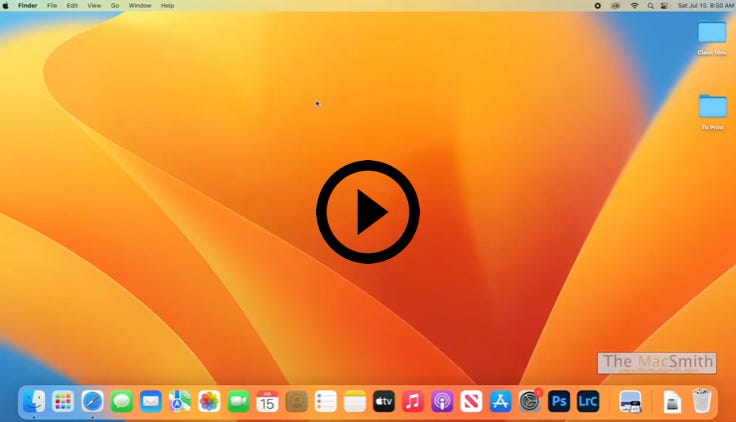Viewport: 736px width, 422px height.
Task: Start FaceTime from the Dock
Action: click(238, 401)
